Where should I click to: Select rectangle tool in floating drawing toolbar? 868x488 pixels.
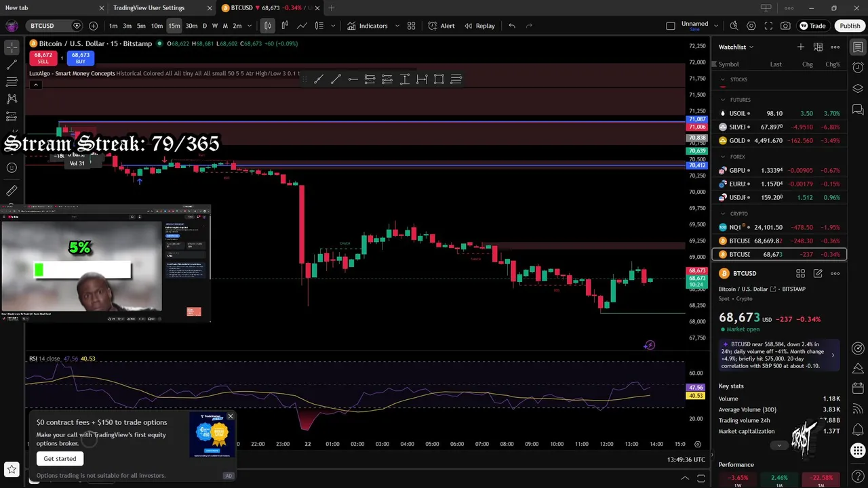pyautogui.click(x=439, y=79)
